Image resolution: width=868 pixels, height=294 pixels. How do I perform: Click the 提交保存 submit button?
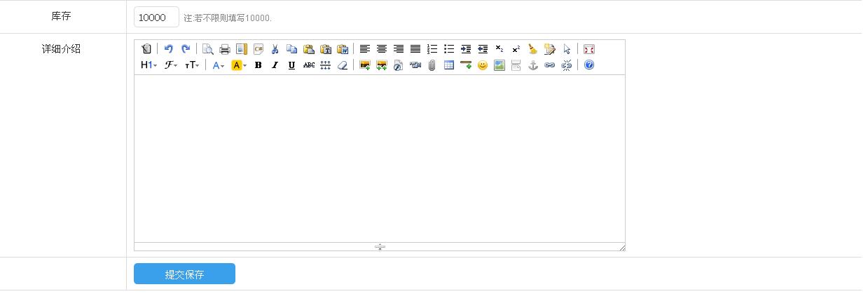click(x=184, y=274)
